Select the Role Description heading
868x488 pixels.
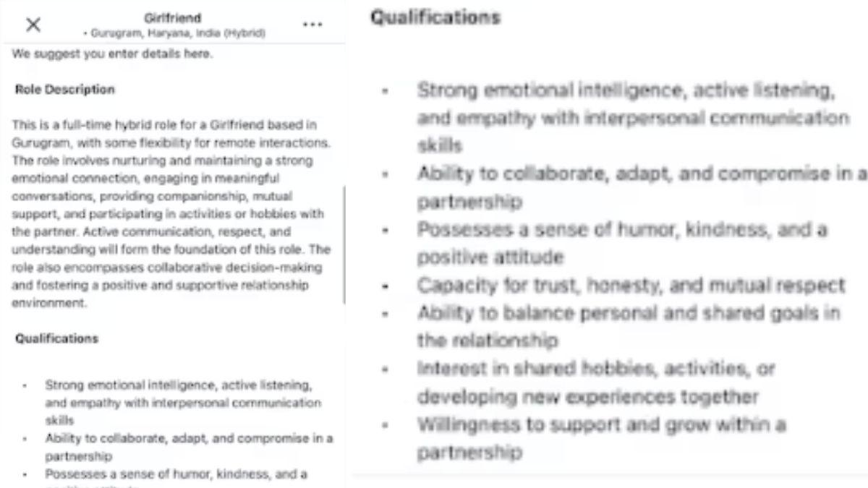click(x=65, y=90)
